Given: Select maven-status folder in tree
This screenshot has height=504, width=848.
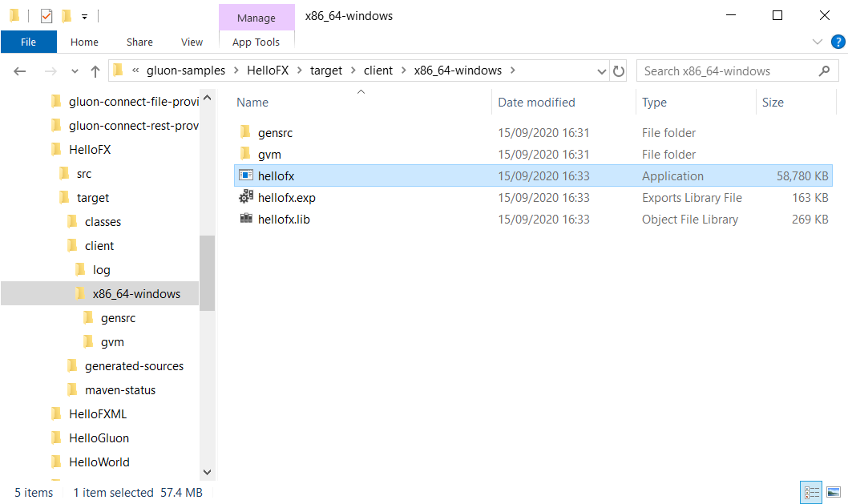Looking at the screenshot, I should tap(120, 390).
